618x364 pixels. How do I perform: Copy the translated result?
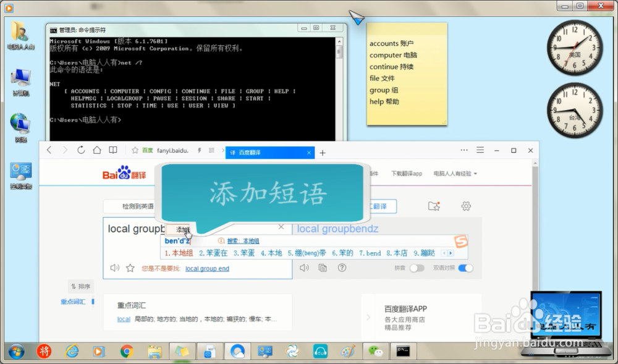pos(323,268)
